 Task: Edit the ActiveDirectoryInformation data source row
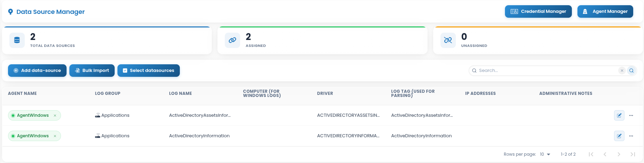pos(619,136)
